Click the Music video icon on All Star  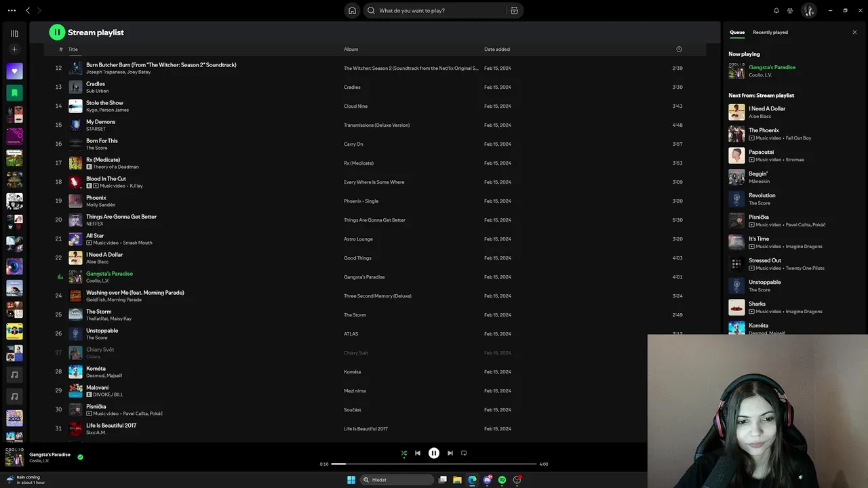tap(89, 243)
